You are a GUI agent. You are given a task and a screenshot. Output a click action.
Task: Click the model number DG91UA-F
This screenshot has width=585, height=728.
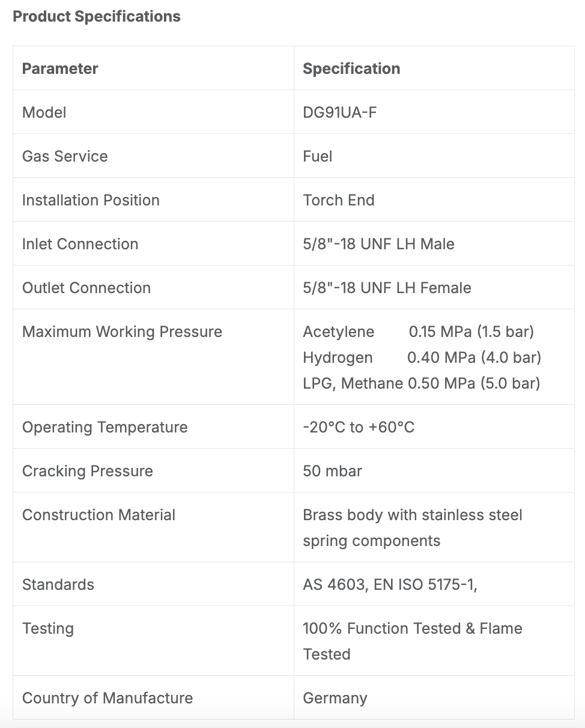pos(340,112)
